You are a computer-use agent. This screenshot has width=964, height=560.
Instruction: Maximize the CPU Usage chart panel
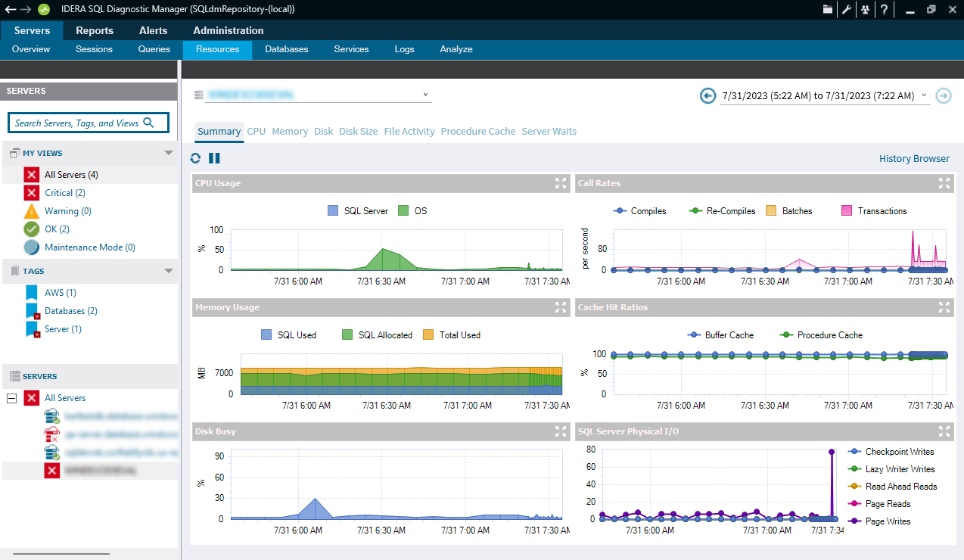pos(560,183)
